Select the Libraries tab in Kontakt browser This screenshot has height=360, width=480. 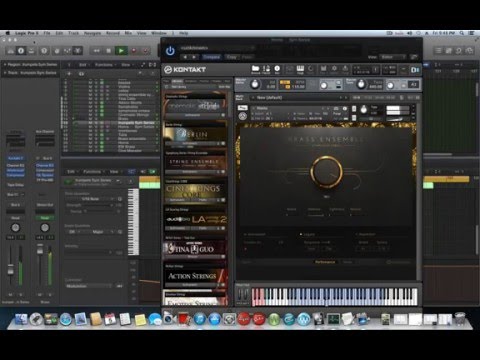pyautogui.click(x=177, y=81)
